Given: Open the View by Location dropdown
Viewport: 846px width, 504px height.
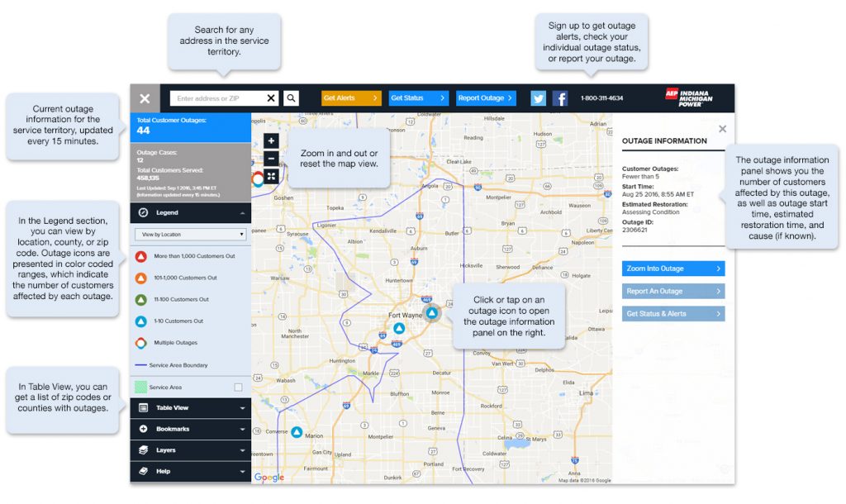Looking at the screenshot, I should click(189, 234).
